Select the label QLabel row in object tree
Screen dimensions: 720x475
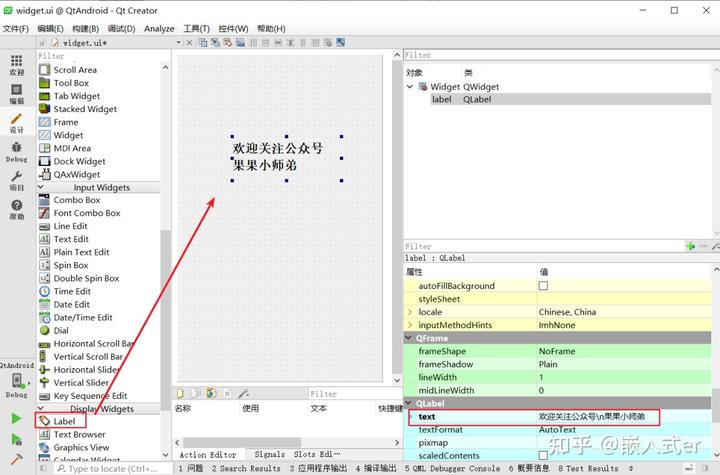pos(571,99)
